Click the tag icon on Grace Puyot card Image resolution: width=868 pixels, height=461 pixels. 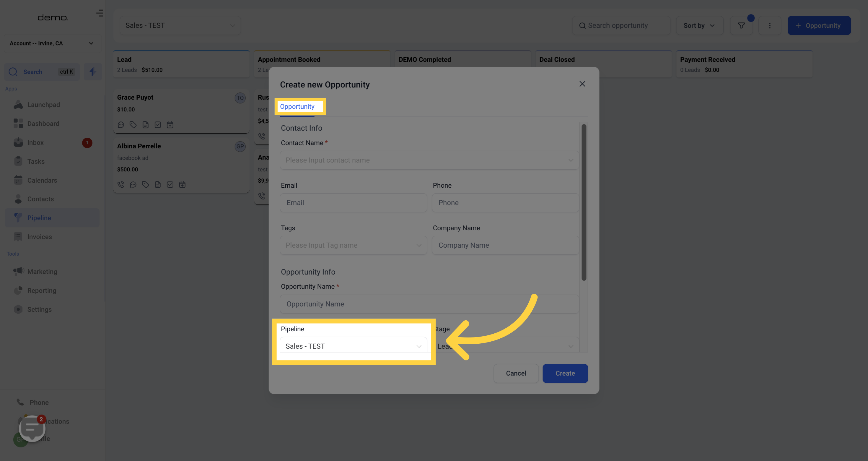[133, 125]
